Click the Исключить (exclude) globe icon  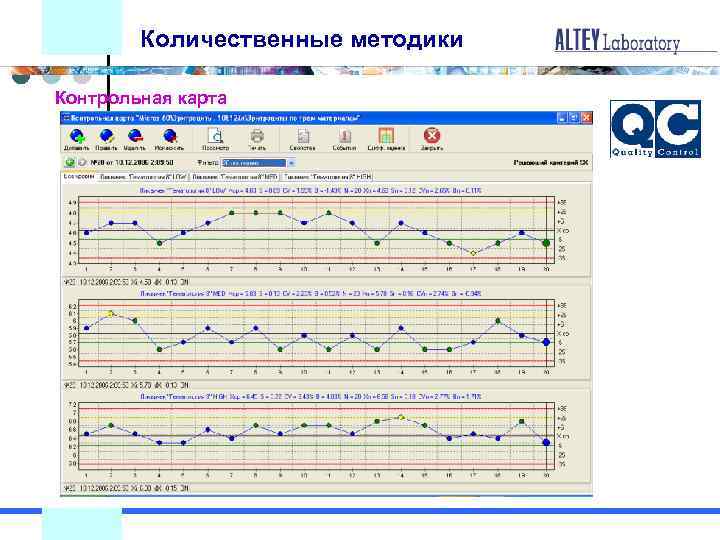(x=170, y=136)
